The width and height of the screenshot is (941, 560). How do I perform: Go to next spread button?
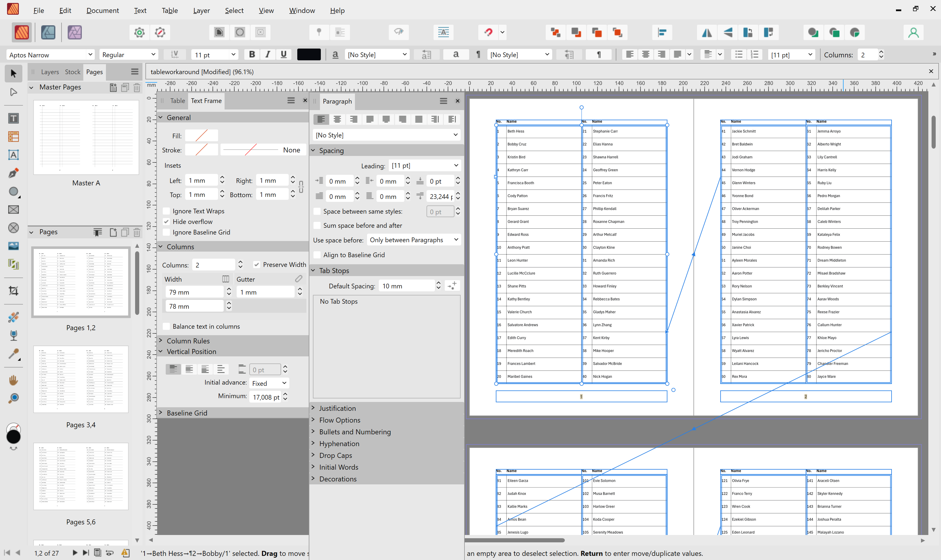click(x=75, y=553)
